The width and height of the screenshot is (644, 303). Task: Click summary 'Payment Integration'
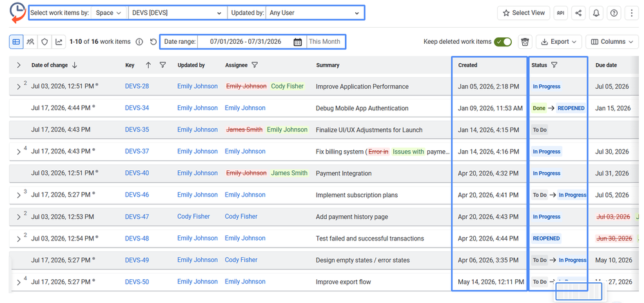coord(344,173)
